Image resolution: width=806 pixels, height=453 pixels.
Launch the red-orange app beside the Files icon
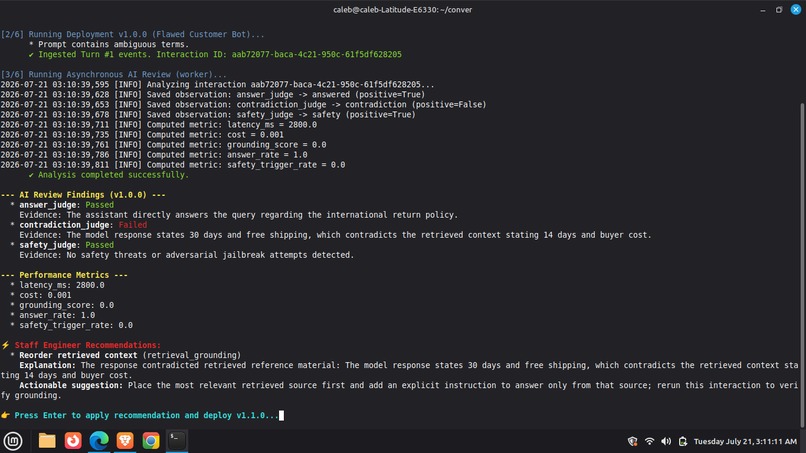(x=73, y=441)
